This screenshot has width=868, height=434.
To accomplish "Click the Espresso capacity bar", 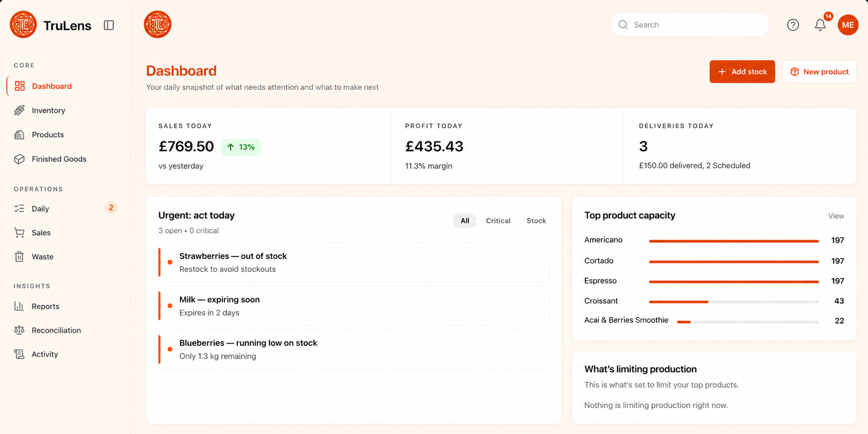I will [x=734, y=282].
